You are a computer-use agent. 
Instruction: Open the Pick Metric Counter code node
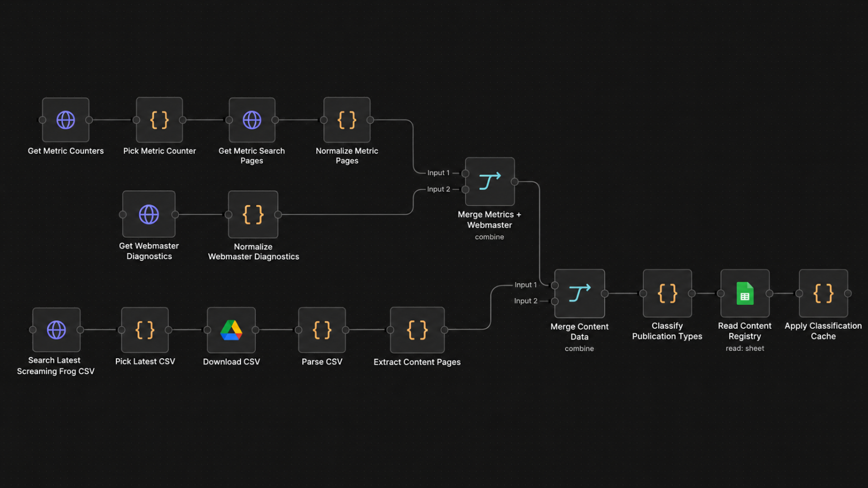[x=159, y=120]
